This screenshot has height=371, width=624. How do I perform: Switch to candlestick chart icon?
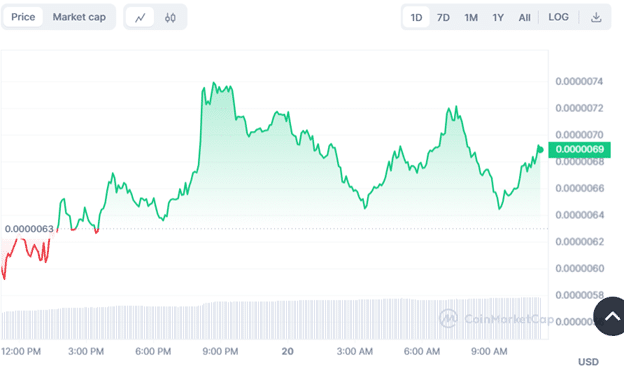170,17
